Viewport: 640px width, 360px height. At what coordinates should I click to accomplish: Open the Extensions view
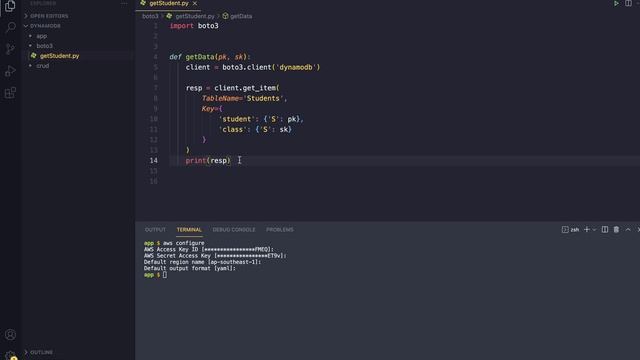point(10,93)
